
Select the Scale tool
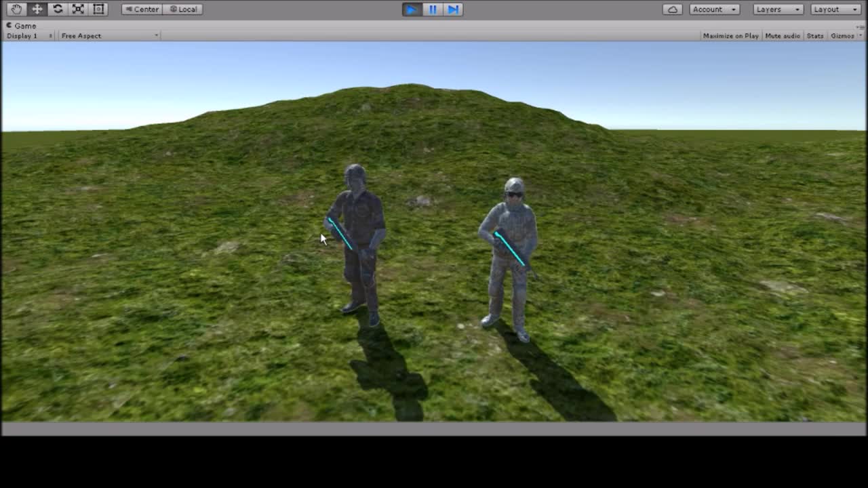pyautogui.click(x=78, y=9)
